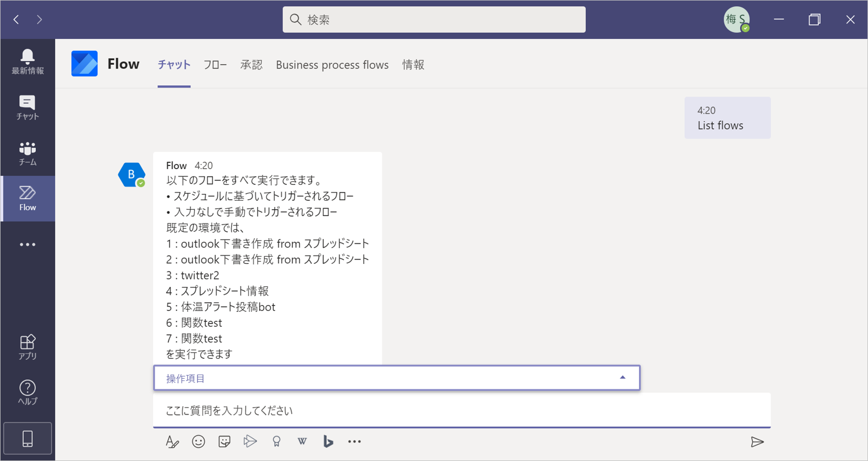Open the アプリ store icon

[x=27, y=347]
